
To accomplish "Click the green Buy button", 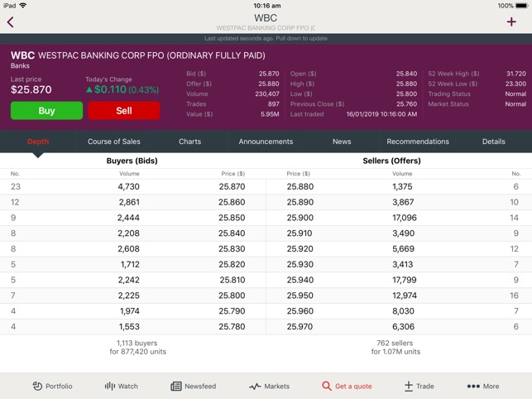I will point(46,110).
